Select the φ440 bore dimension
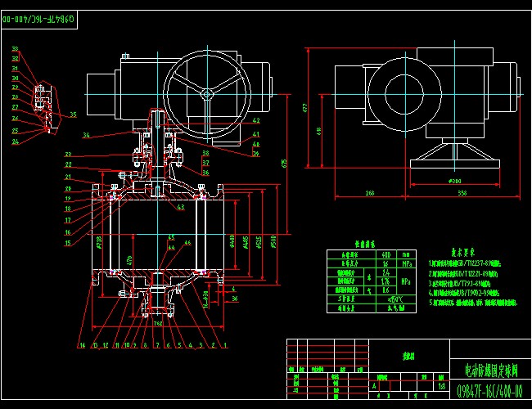The width and height of the screenshot is (532, 409). 232,240
